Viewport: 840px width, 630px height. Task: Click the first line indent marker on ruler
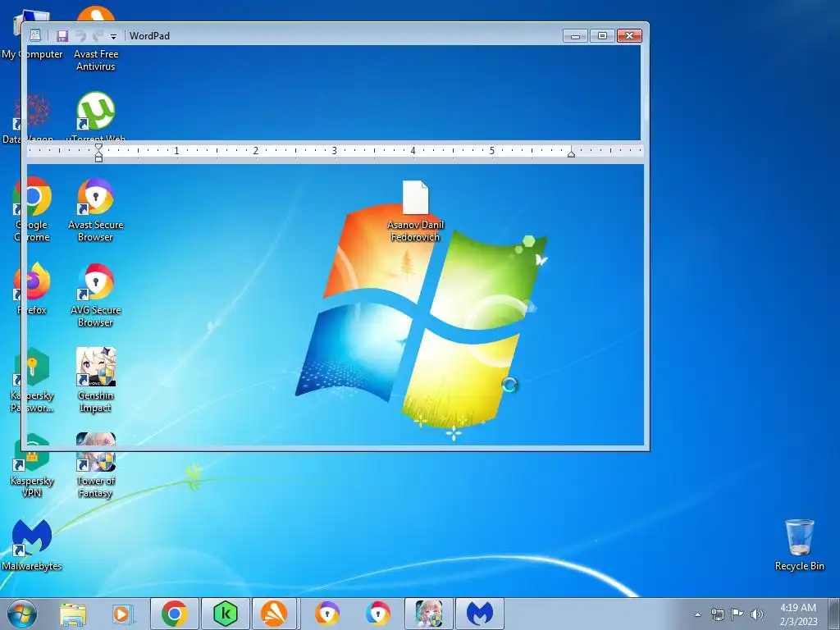(98, 147)
